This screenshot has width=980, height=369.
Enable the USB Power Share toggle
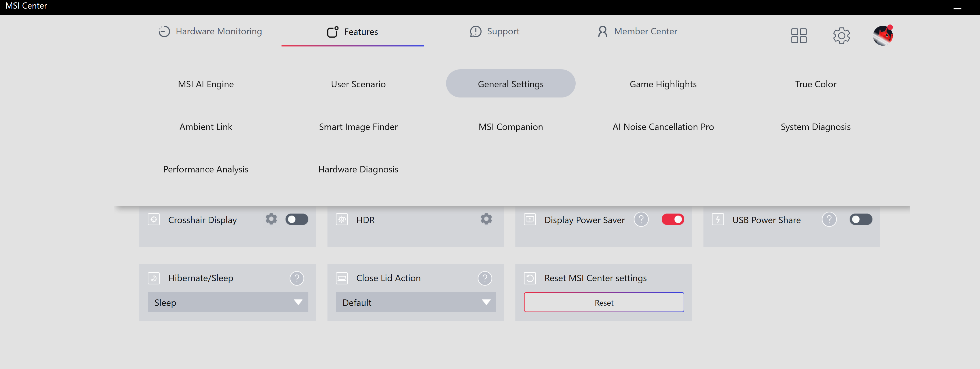(861, 219)
